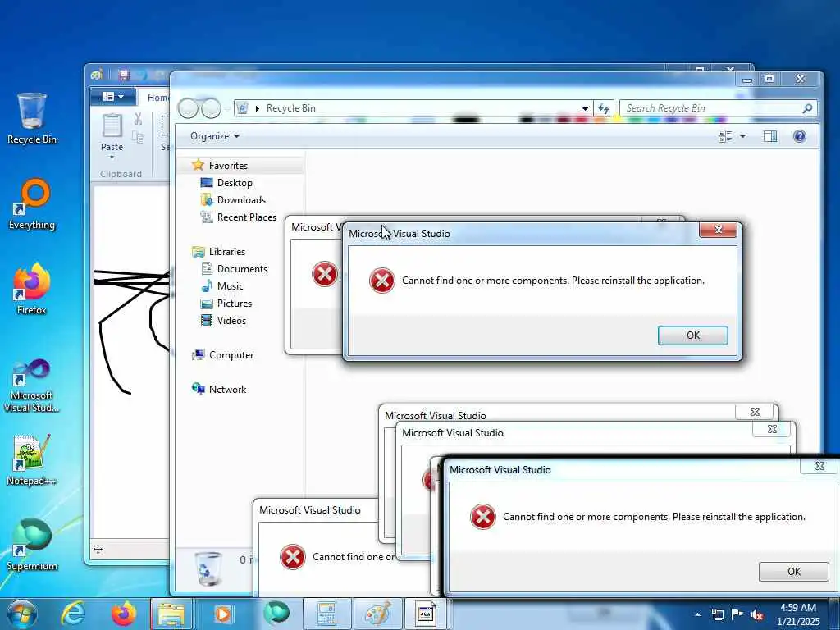This screenshot has height=630, width=840.
Task: Switch to Calculator on the taskbar
Action: (326, 614)
